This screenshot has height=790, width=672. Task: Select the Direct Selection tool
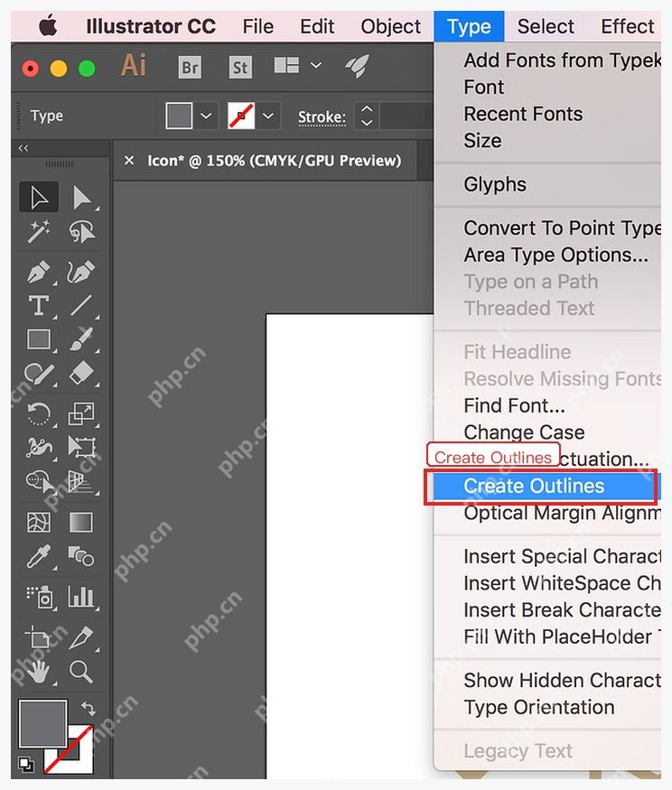[81, 197]
